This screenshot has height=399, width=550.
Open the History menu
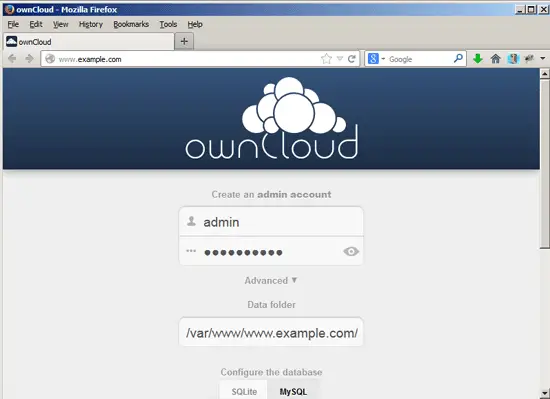click(x=91, y=24)
